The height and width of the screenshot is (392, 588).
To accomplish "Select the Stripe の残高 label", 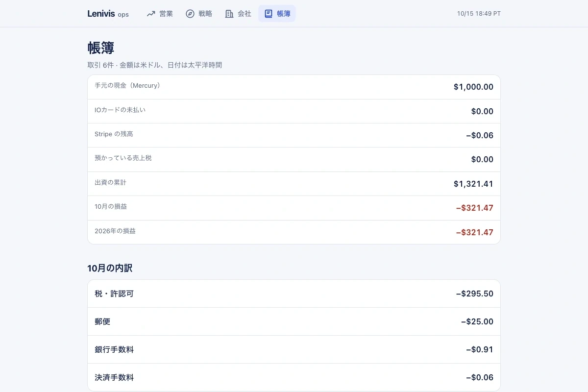I will click(x=114, y=134).
